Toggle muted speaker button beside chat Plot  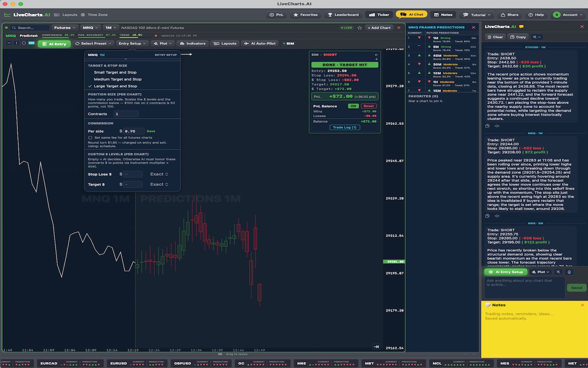coord(558,272)
